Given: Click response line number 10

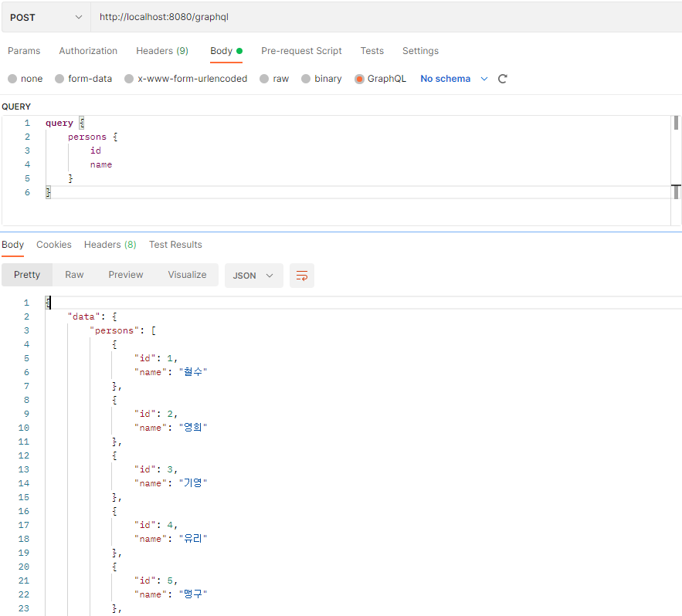Looking at the screenshot, I should click(x=23, y=428).
